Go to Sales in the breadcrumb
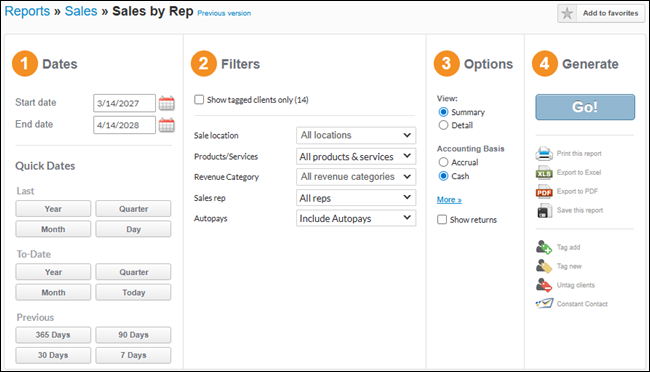This screenshot has width=650, height=372. (81, 11)
